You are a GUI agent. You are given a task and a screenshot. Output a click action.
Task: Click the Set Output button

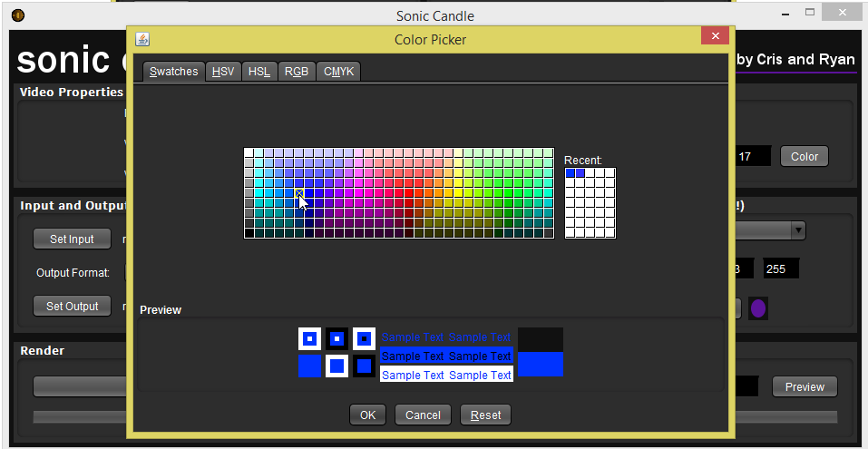(73, 306)
